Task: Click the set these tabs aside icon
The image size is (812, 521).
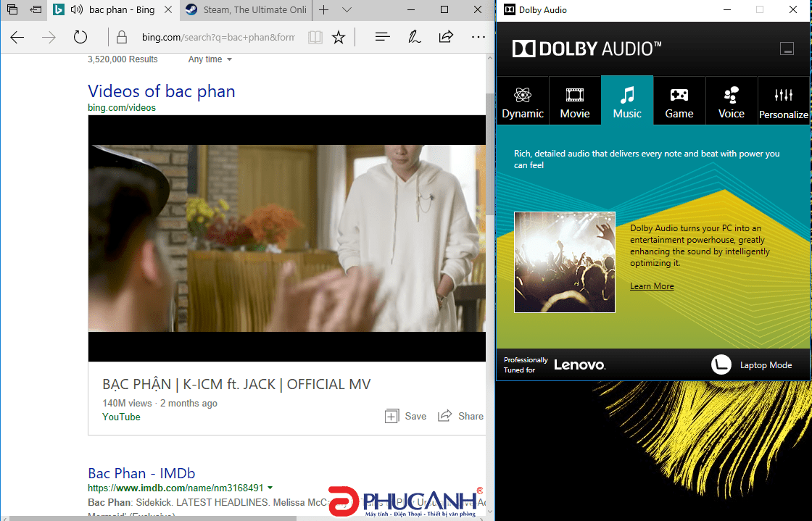Action: pyautogui.click(x=36, y=9)
